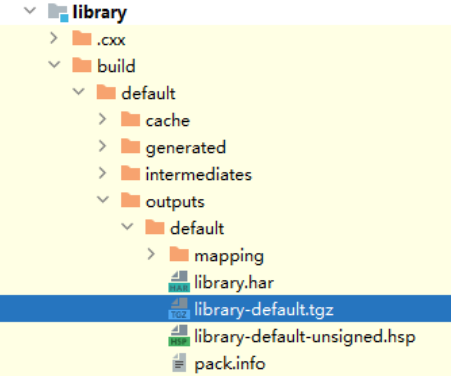Click the intermediates folder icon
Screen dimensions: 451x379
[130, 173]
